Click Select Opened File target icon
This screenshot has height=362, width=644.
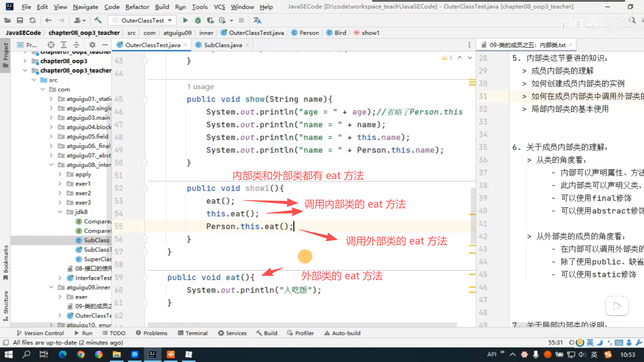(x=51, y=45)
